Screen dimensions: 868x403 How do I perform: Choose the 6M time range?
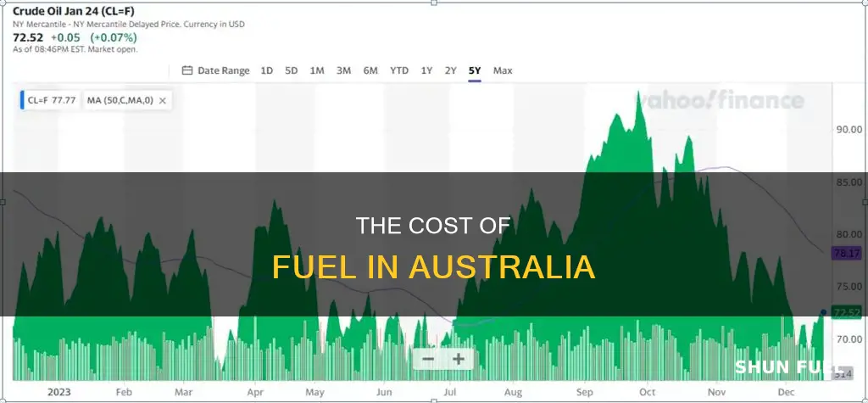[370, 70]
